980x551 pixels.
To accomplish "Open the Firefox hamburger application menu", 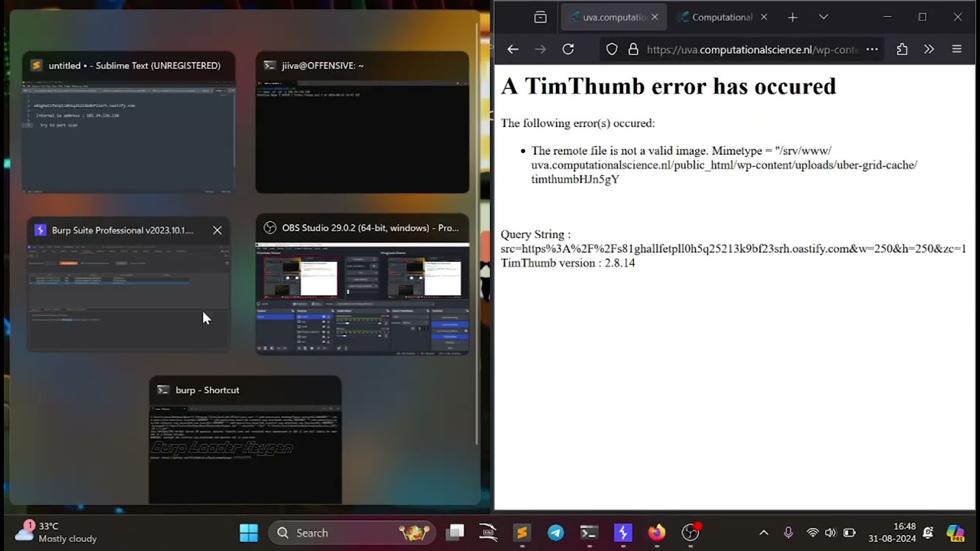I will pyautogui.click(x=956, y=49).
